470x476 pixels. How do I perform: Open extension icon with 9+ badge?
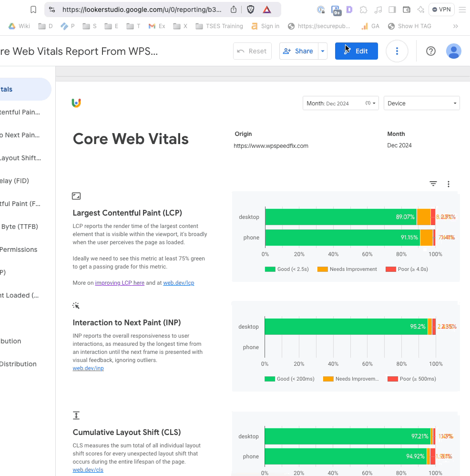pyautogui.click(x=336, y=10)
